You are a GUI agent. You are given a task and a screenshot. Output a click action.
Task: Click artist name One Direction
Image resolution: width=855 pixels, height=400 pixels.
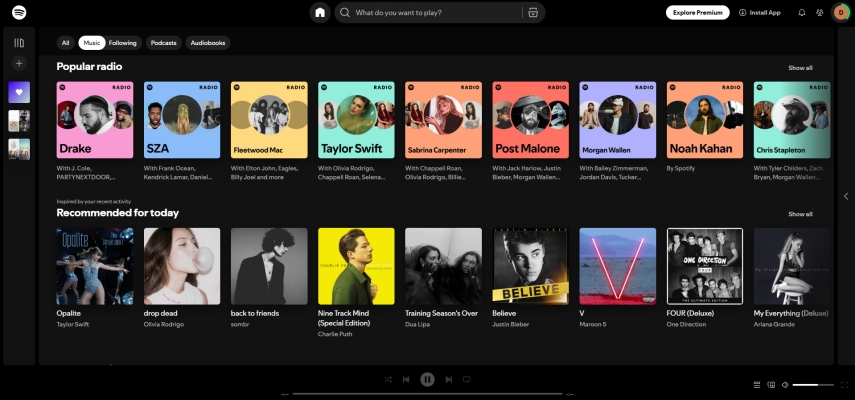686,324
